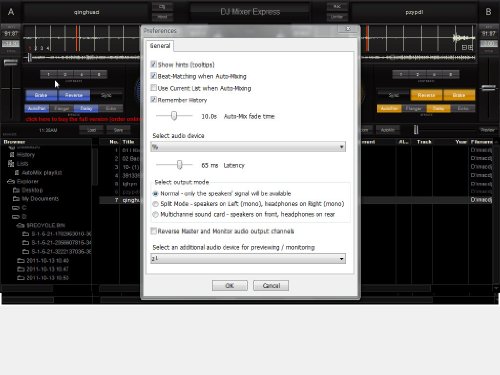Open the Desktop folder
Image resolution: width=500 pixels, height=375 pixels.
click(32, 190)
